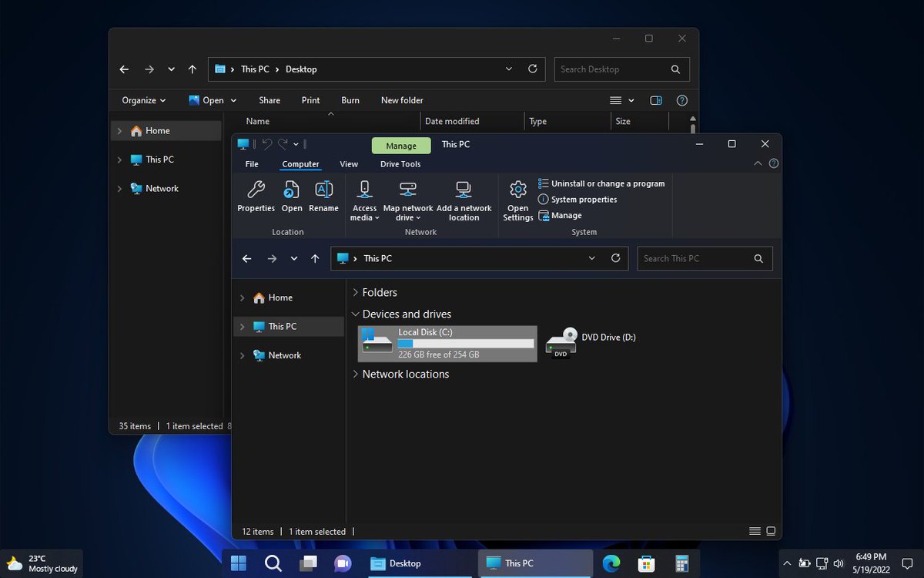Click Add a network location icon
The height and width of the screenshot is (578, 924).
point(464,190)
